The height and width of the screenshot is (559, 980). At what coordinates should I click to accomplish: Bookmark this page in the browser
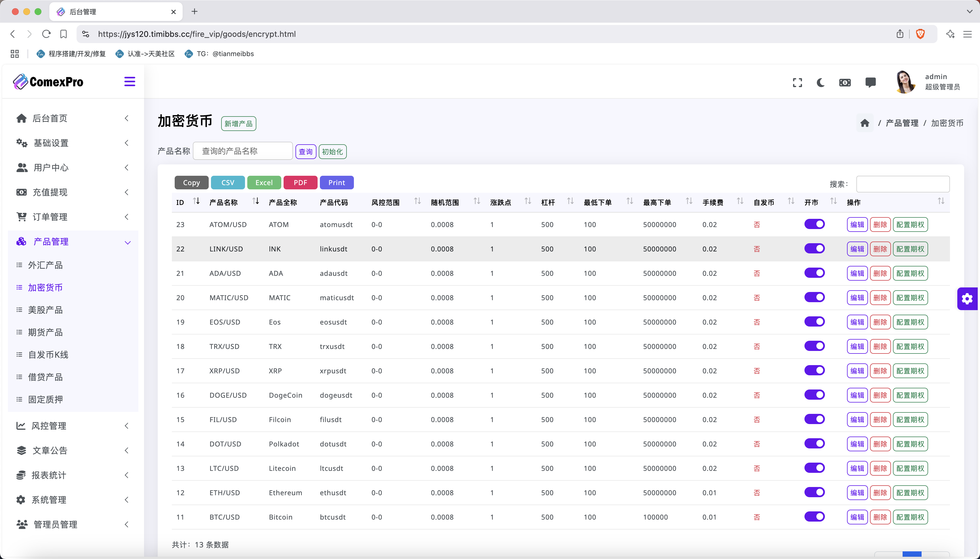64,34
